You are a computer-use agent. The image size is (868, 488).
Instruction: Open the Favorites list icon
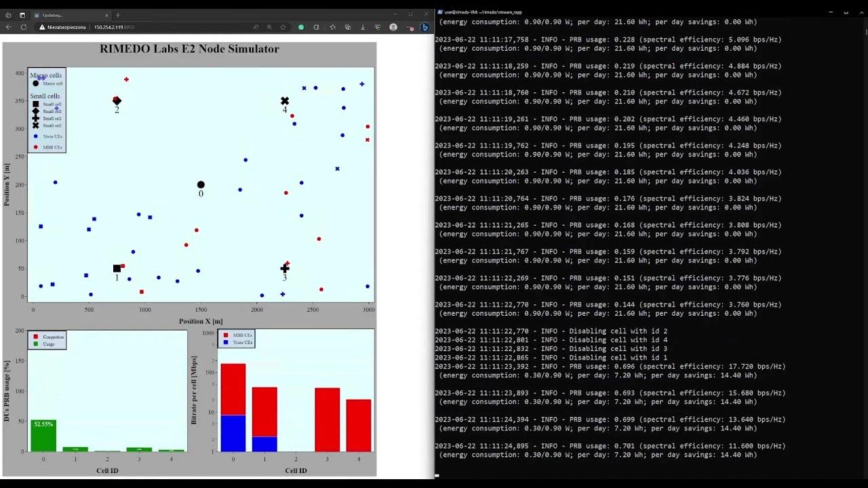point(332,27)
